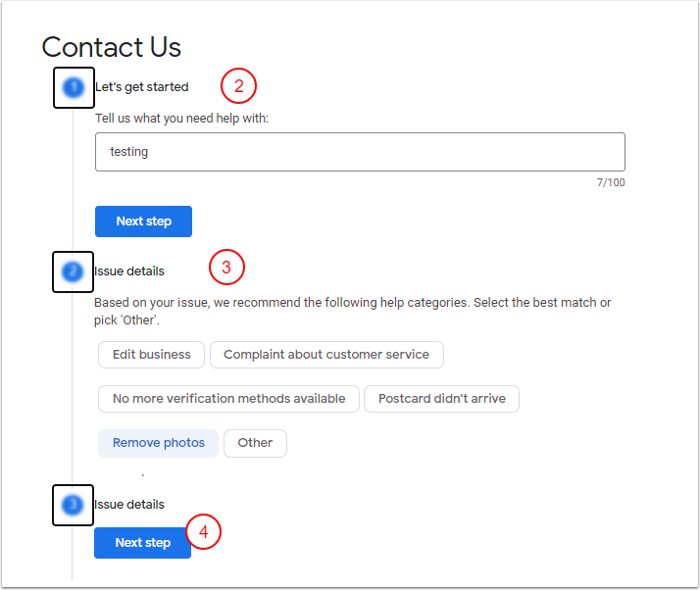Viewport: 700px width, 590px height.
Task: Choose 'Complaint about customer service' chip
Action: 326,355
